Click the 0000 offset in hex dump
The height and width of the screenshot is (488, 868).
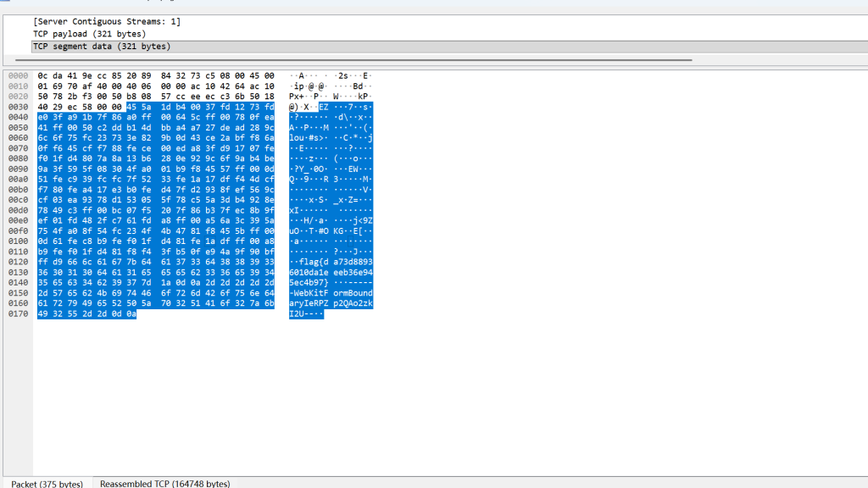point(17,75)
